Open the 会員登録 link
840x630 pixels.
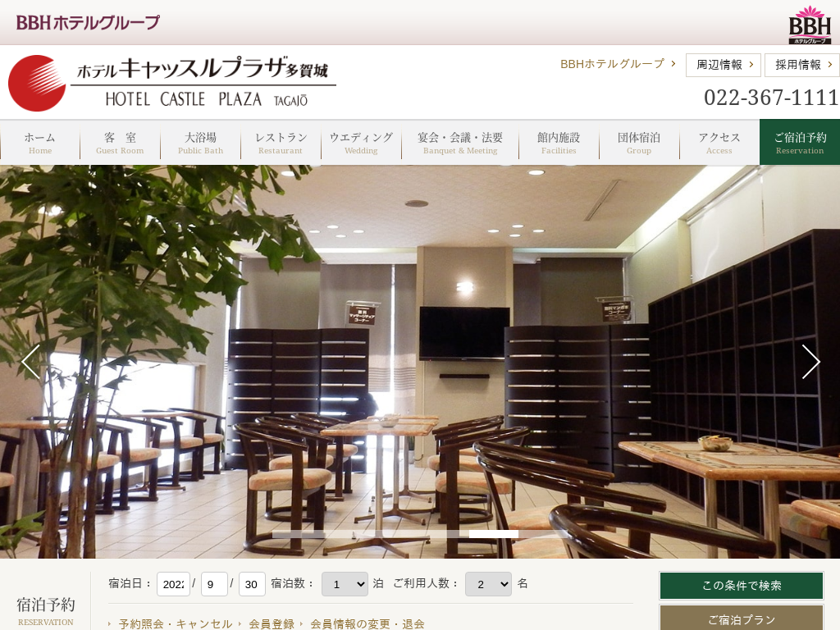pyautogui.click(x=272, y=623)
